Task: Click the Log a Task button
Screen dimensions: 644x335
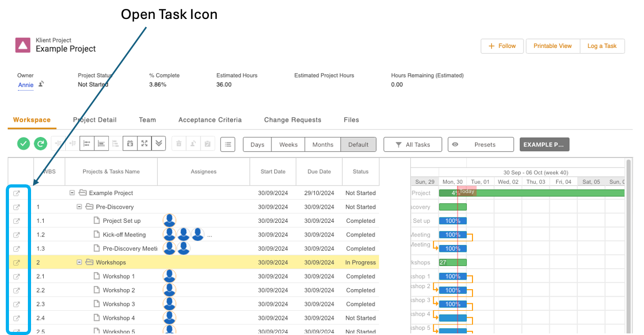Action: [602, 46]
